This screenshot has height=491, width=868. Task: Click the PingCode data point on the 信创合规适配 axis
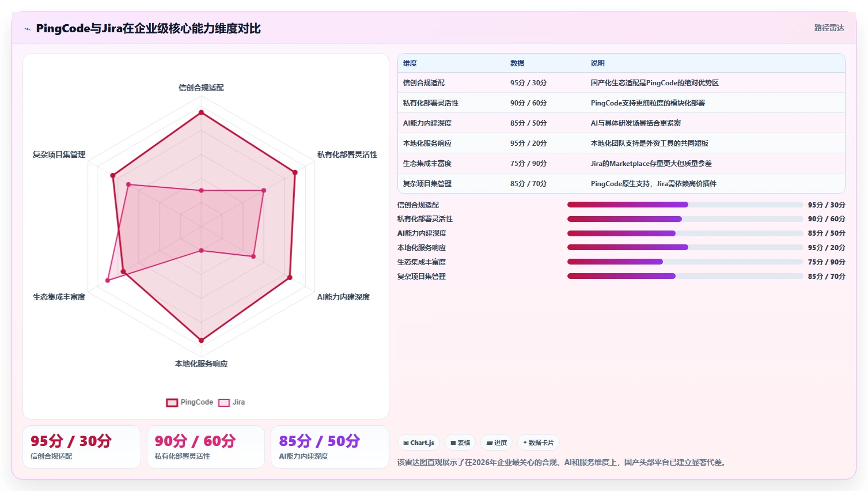(201, 112)
